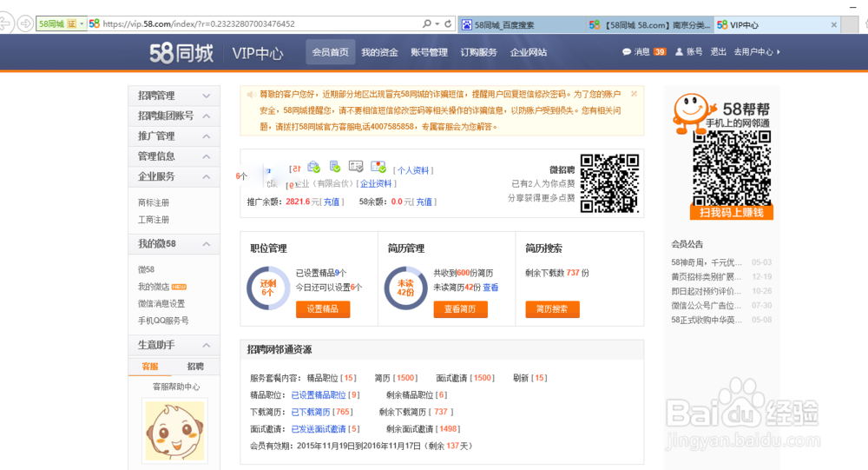Click 查看 link for unread resumes
This screenshot has height=470, width=868.
[x=490, y=287]
